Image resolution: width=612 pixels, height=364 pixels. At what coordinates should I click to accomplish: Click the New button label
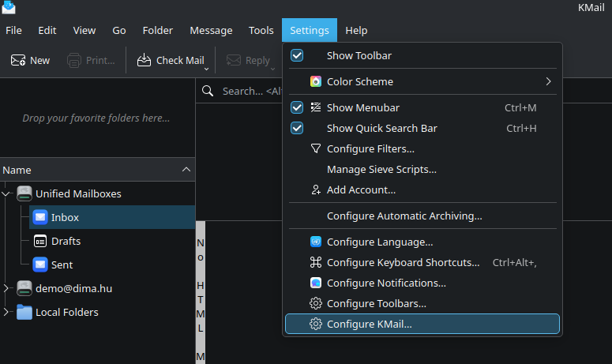click(x=39, y=61)
